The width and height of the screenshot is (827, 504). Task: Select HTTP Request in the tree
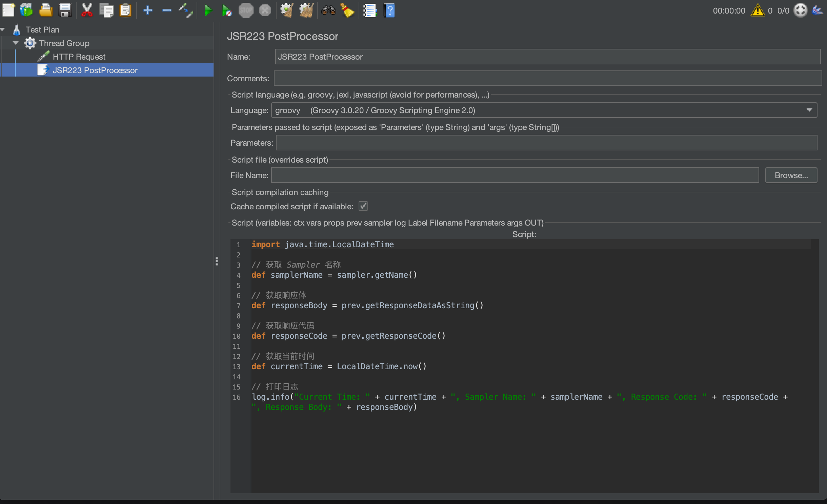(79, 57)
